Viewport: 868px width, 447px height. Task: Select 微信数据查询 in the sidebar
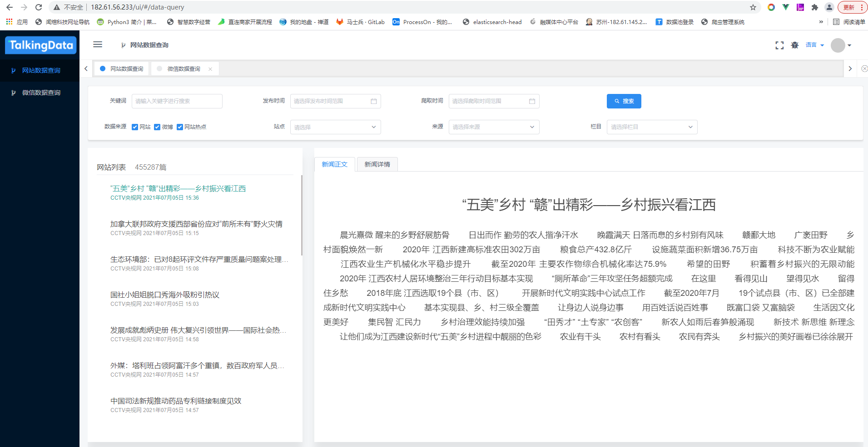[x=40, y=93]
